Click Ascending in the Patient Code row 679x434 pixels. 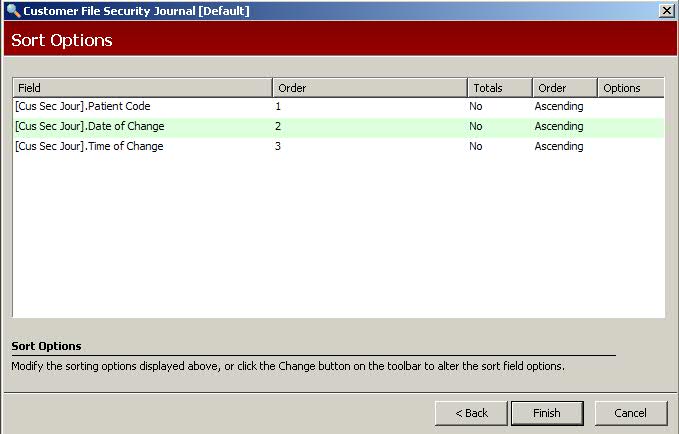click(558, 107)
